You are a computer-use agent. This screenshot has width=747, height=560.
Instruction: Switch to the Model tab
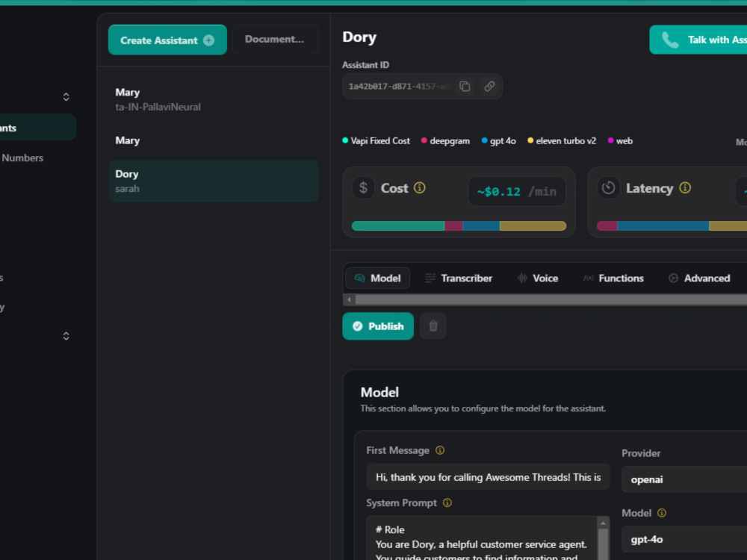click(x=377, y=278)
